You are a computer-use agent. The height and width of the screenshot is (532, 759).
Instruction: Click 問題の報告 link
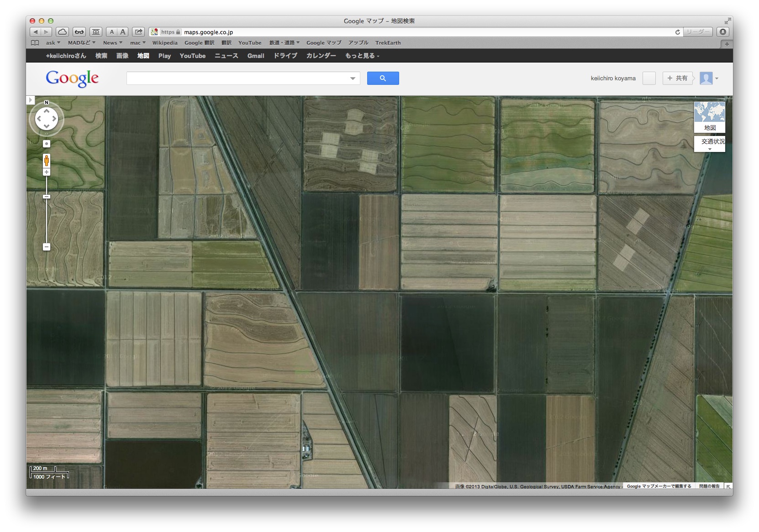(x=709, y=486)
